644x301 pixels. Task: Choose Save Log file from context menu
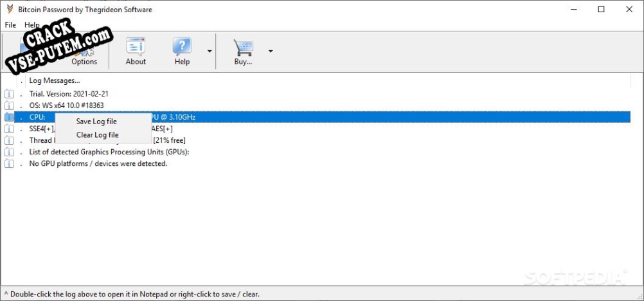point(96,122)
